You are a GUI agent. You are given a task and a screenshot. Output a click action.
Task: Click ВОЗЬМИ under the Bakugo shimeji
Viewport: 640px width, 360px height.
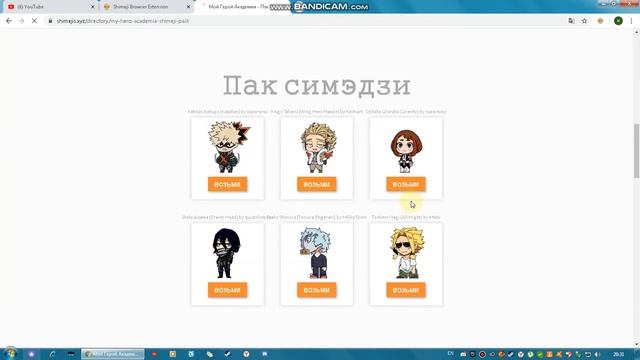click(227, 184)
